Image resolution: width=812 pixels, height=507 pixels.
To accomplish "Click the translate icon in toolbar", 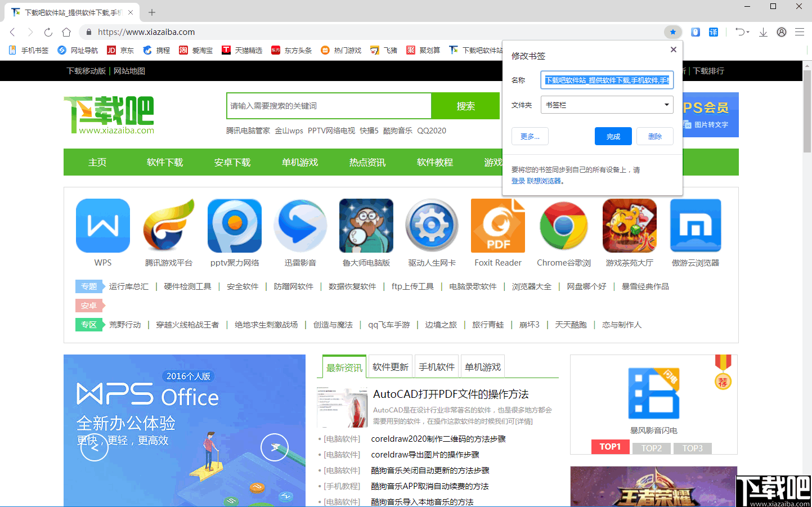I will (714, 32).
